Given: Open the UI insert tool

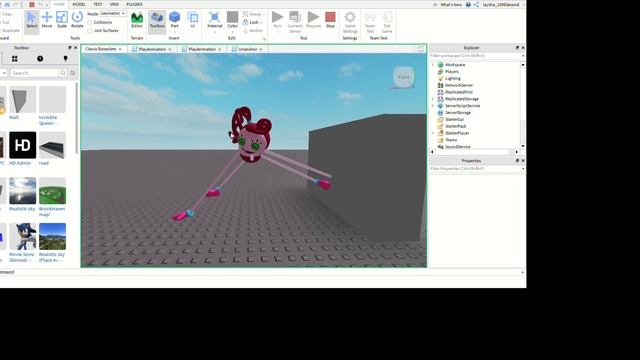Looking at the screenshot, I should coord(193,20).
